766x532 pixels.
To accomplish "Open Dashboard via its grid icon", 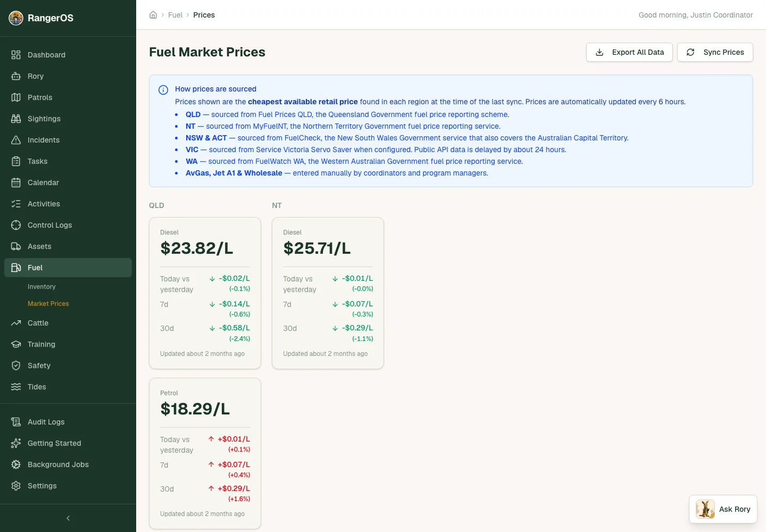I will click(x=16, y=55).
